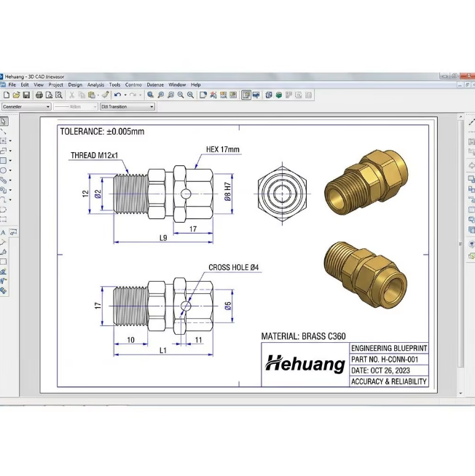
Task: Click the L9 length dimension
Action: click(163, 238)
